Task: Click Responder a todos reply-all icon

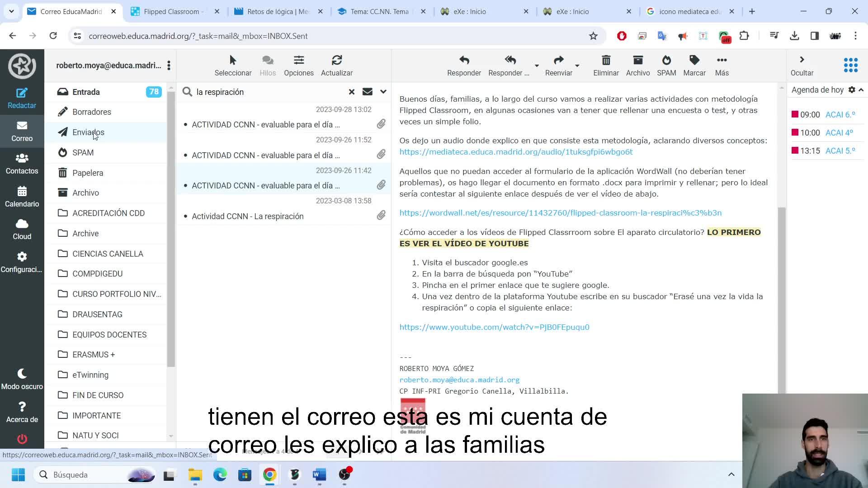Action: pyautogui.click(x=509, y=66)
